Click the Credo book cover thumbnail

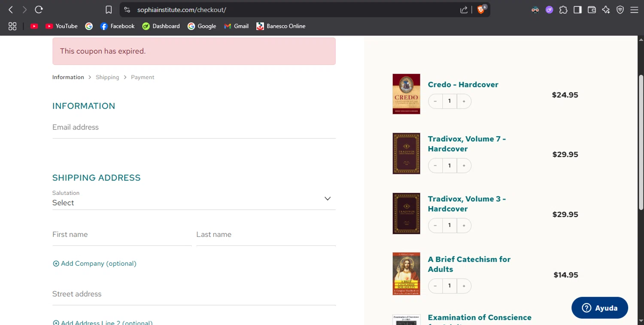click(406, 94)
